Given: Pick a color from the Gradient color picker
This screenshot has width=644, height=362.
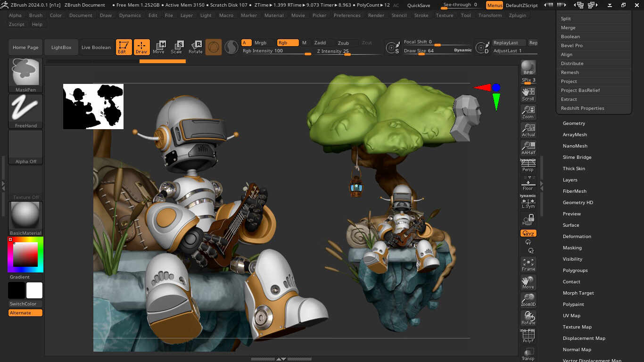Looking at the screenshot, I should point(25,255).
